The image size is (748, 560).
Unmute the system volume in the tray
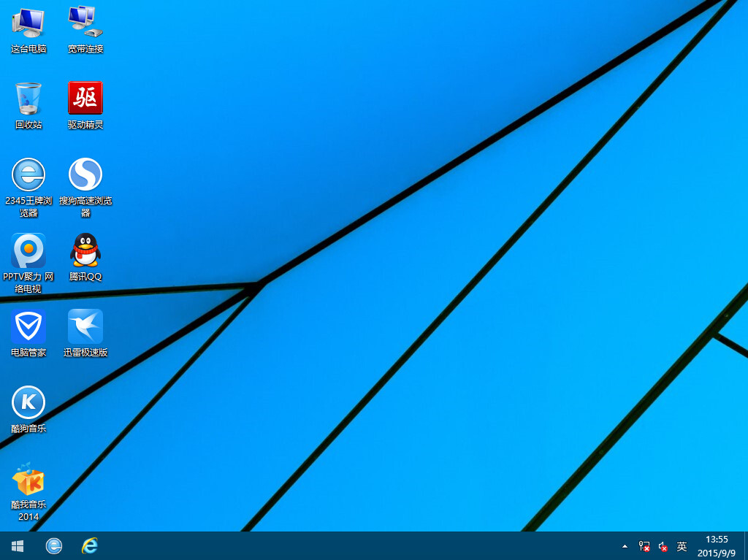coord(662,545)
